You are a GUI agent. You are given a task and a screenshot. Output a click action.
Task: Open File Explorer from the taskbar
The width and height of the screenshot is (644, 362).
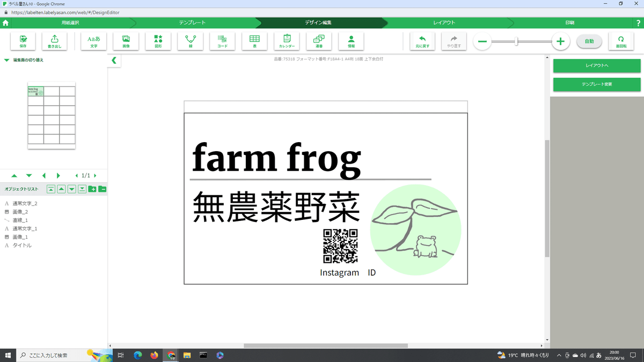click(x=187, y=355)
